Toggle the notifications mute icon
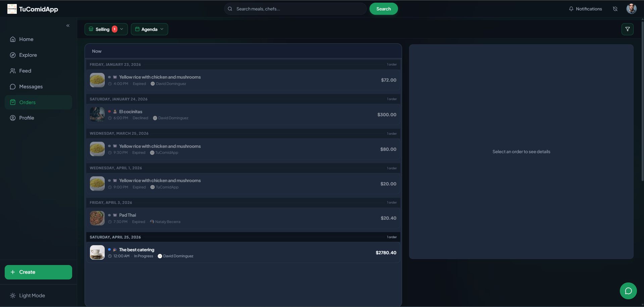 click(615, 9)
